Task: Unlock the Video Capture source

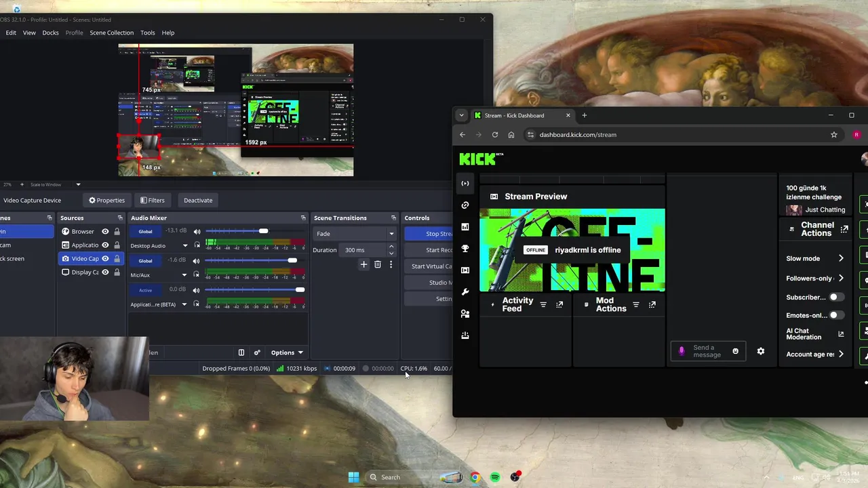Action: pyautogui.click(x=117, y=258)
